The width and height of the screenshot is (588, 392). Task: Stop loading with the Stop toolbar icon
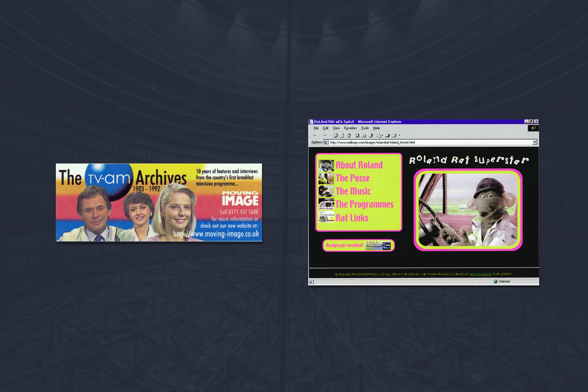point(335,135)
